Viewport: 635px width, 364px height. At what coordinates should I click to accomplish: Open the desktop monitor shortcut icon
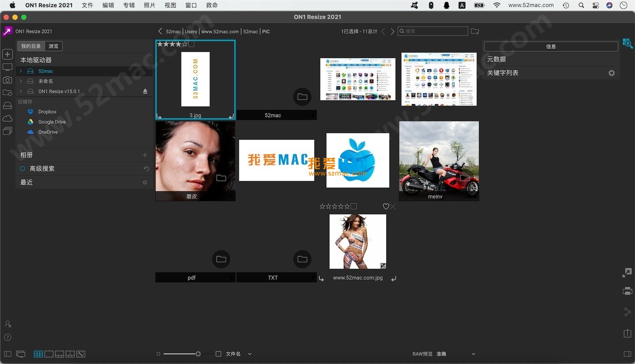point(8,67)
